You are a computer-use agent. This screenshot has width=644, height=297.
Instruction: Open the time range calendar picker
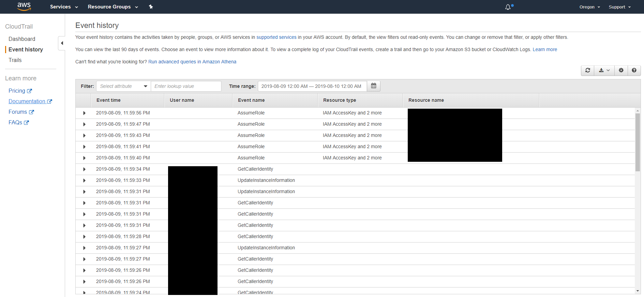(x=374, y=86)
